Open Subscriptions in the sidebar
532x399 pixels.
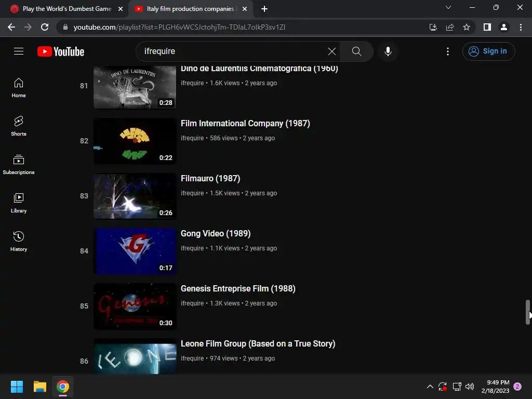tap(19, 164)
